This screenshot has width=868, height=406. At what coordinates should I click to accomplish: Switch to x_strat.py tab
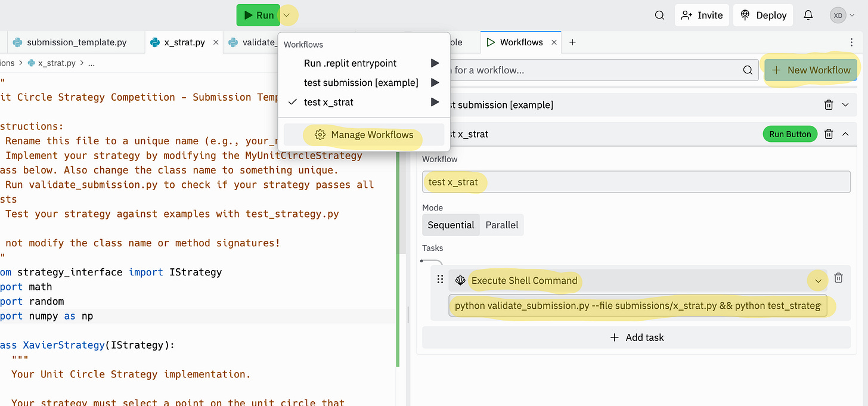click(x=184, y=42)
